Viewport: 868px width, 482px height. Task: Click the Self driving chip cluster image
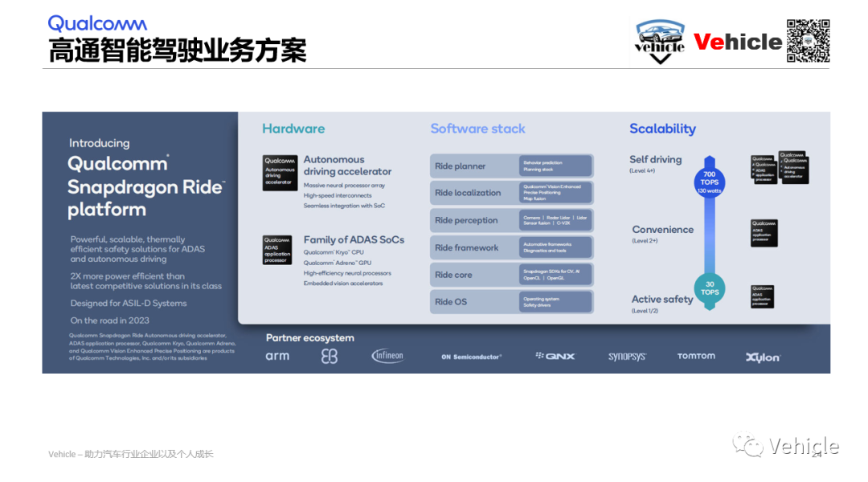(x=780, y=168)
